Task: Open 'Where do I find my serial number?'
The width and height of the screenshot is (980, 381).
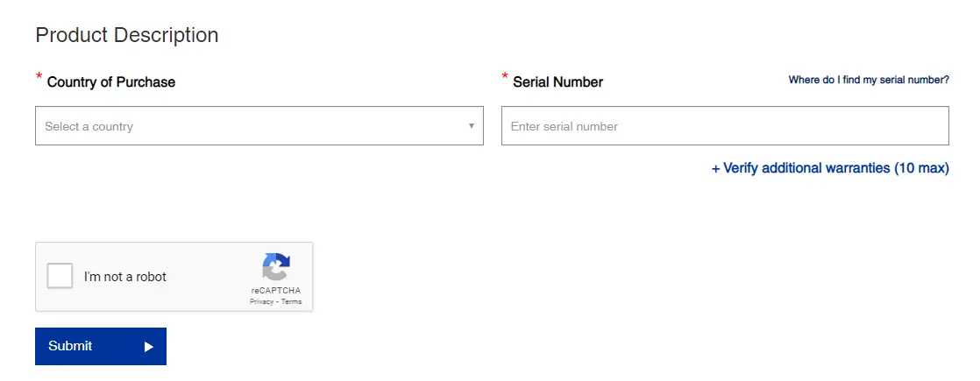Action: [868, 80]
